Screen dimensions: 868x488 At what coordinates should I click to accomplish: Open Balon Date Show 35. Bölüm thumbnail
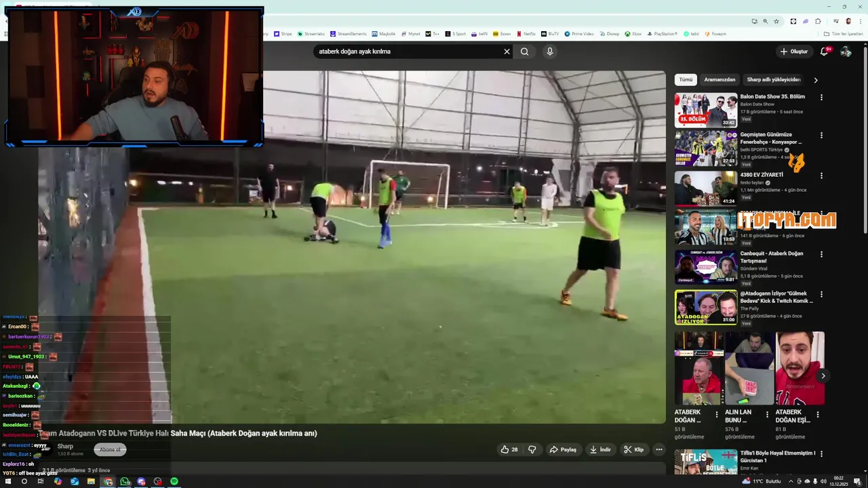pyautogui.click(x=706, y=110)
